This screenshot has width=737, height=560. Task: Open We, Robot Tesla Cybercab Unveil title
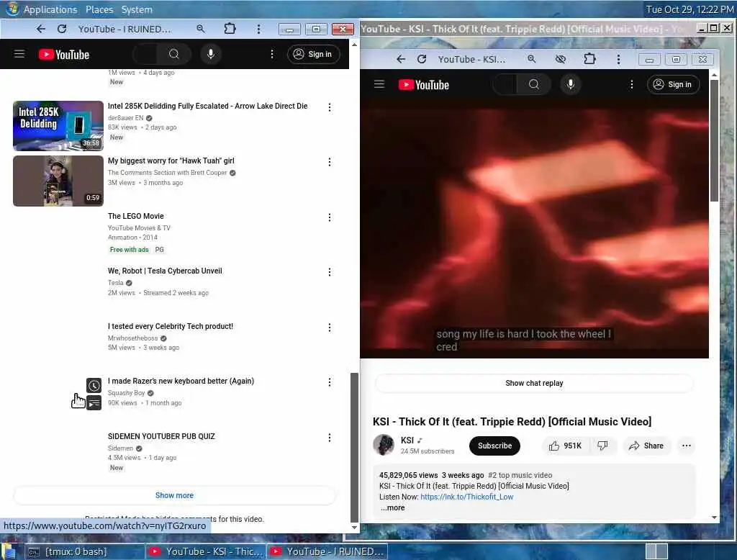click(165, 271)
